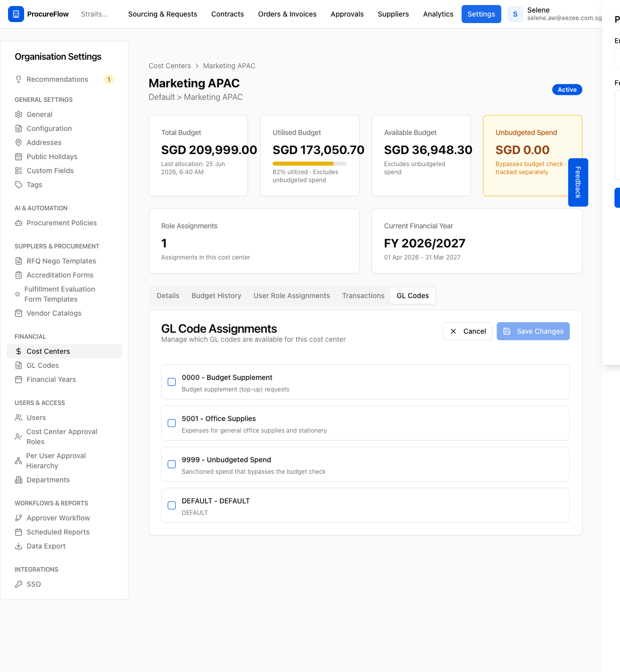Click the Cancel button
620x672 pixels.
pos(468,331)
